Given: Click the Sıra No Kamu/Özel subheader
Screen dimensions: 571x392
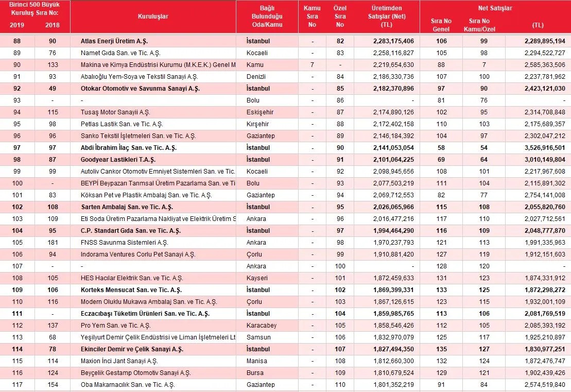Looking at the screenshot, I should [x=479, y=25].
